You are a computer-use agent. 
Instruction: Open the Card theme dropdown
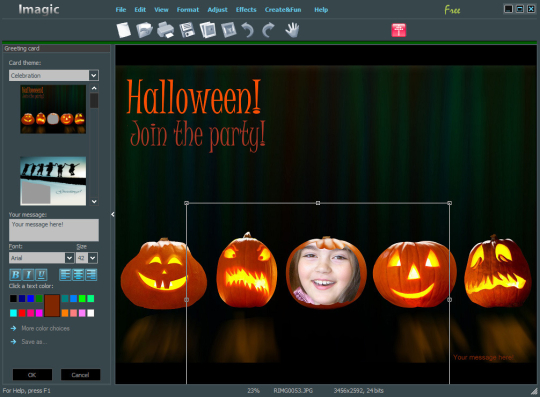coord(94,75)
